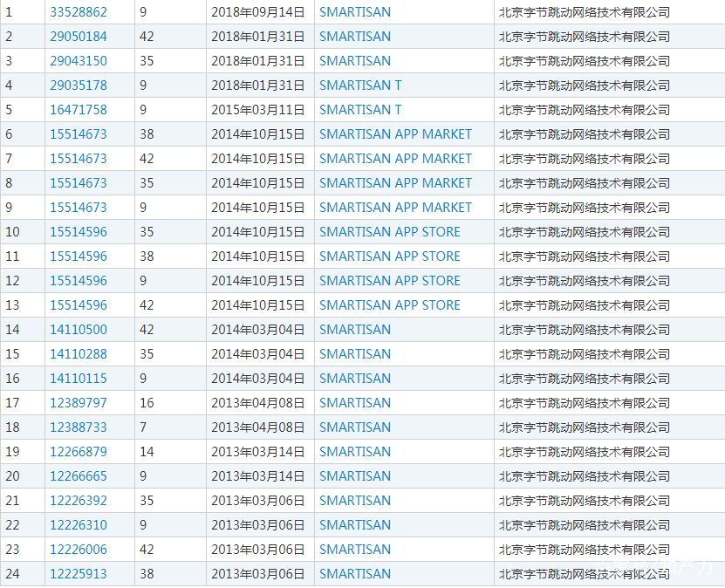Click SMARTISAN APP STORE in row 11
This screenshot has height=588, width=725.
coord(390,256)
